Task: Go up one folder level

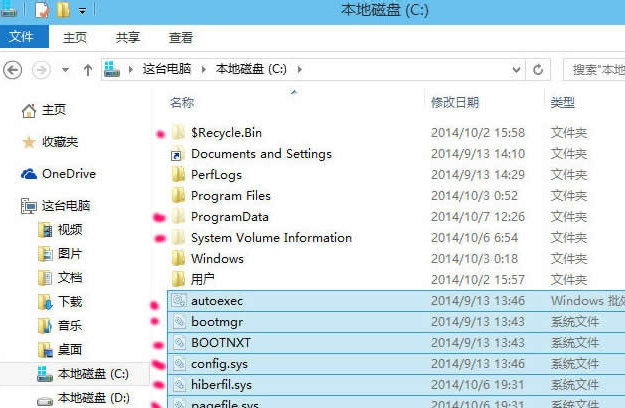Action: [88, 70]
